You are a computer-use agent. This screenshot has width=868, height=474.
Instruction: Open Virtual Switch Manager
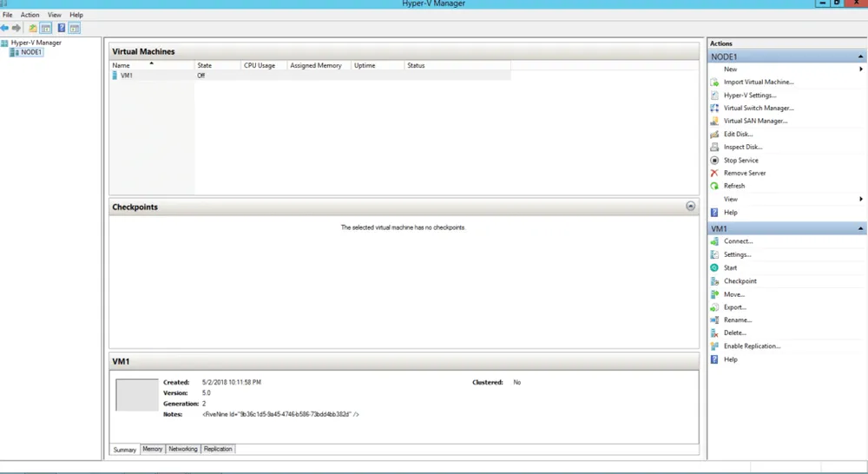(x=758, y=109)
